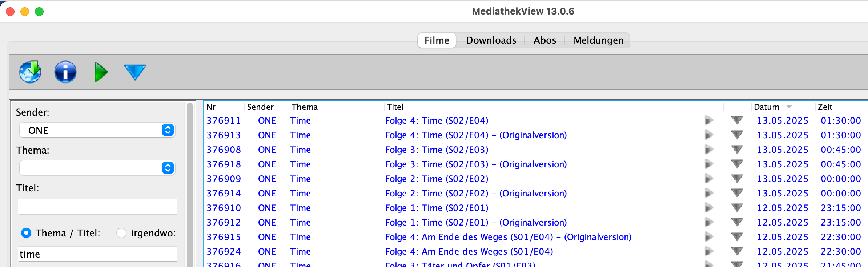The width and height of the screenshot is (868, 267).
Task: Click Time thema cell in row 376912
Action: coord(300,222)
